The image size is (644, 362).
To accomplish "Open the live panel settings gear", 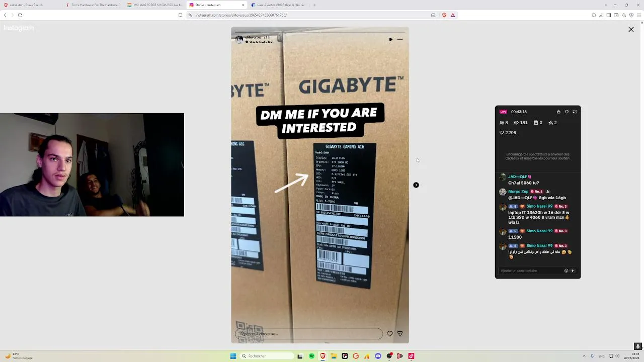I will [567, 112].
